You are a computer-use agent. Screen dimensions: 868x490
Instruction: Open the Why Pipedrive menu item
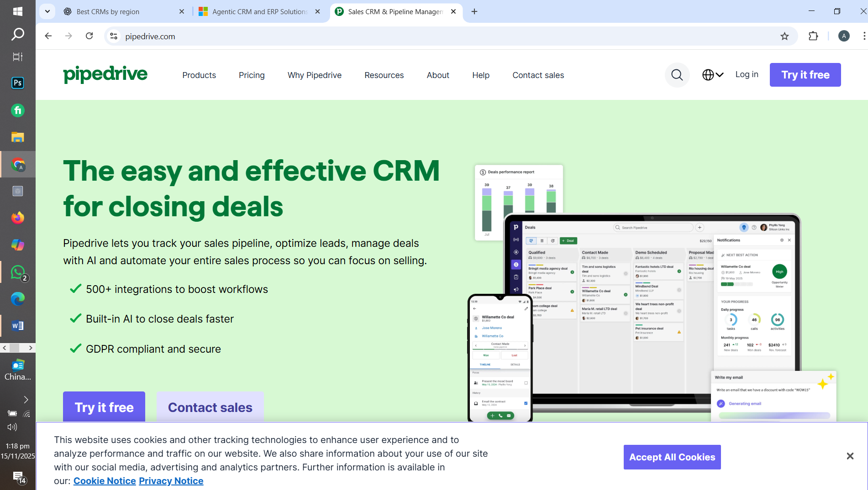coord(314,75)
